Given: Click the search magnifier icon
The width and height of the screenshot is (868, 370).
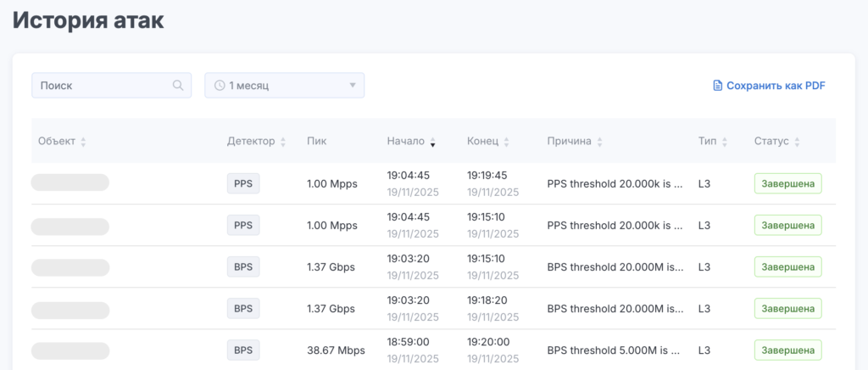Looking at the screenshot, I should (x=178, y=85).
